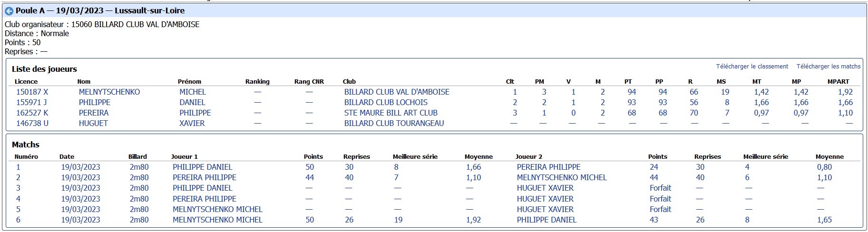Image resolution: width=868 pixels, height=232 pixels.
Task: Click the Ranking column header
Action: 257,82
